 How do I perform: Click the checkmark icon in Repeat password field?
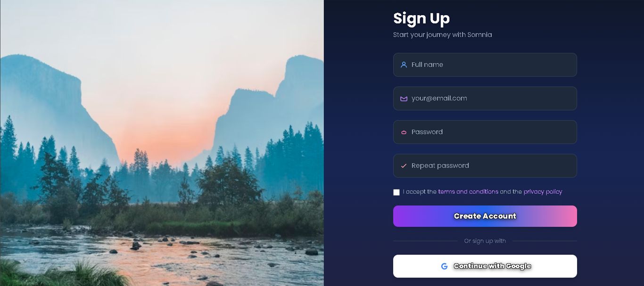[404, 166]
